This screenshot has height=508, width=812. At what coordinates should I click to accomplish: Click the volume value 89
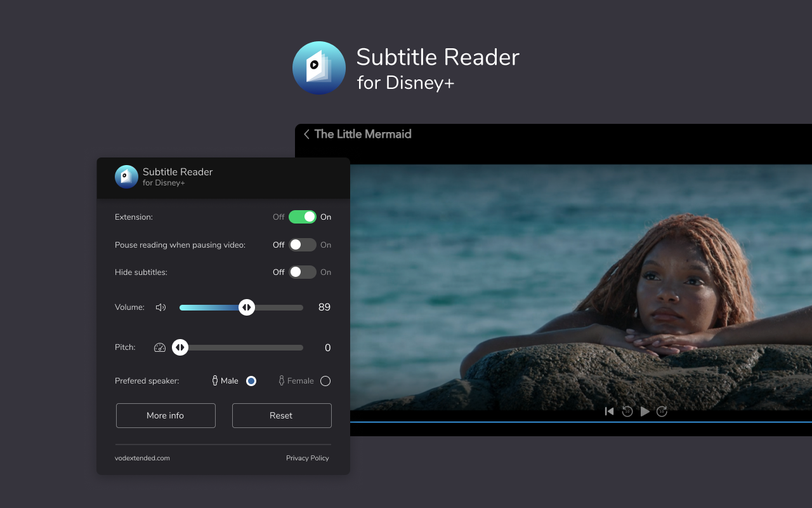tap(324, 307)
